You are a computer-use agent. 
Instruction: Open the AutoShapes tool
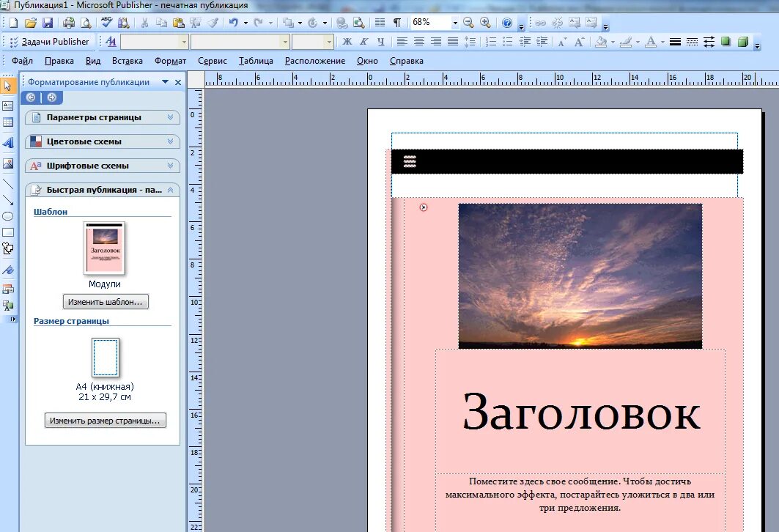8,248
